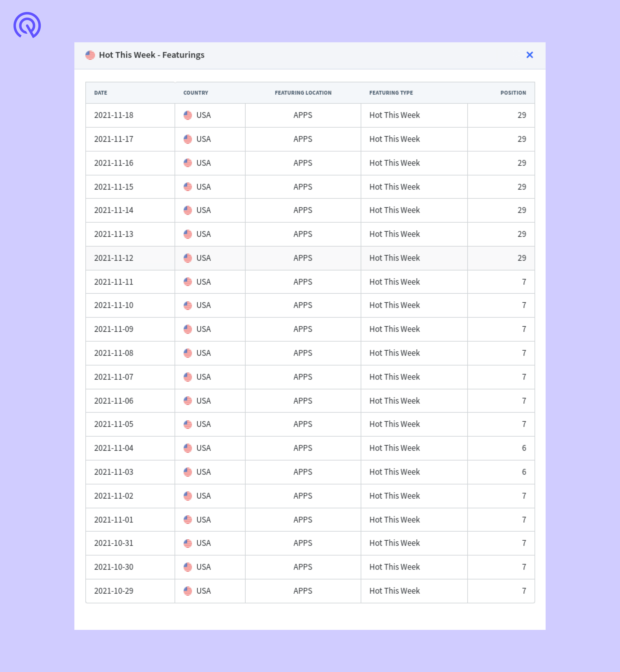Screen dimensions: 620x672
Task: Click the USA flag in 2021-11-07 row
Action: (x=188, y=377)
